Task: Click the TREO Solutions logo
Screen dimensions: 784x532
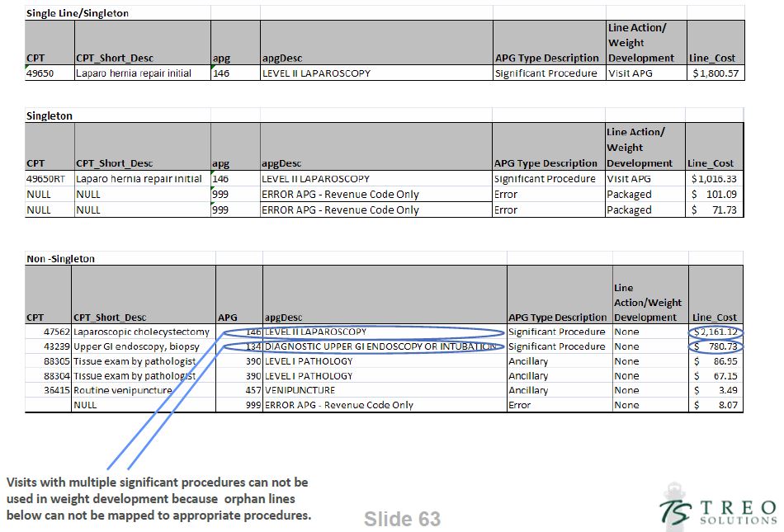Action: (x=717, y=506)
